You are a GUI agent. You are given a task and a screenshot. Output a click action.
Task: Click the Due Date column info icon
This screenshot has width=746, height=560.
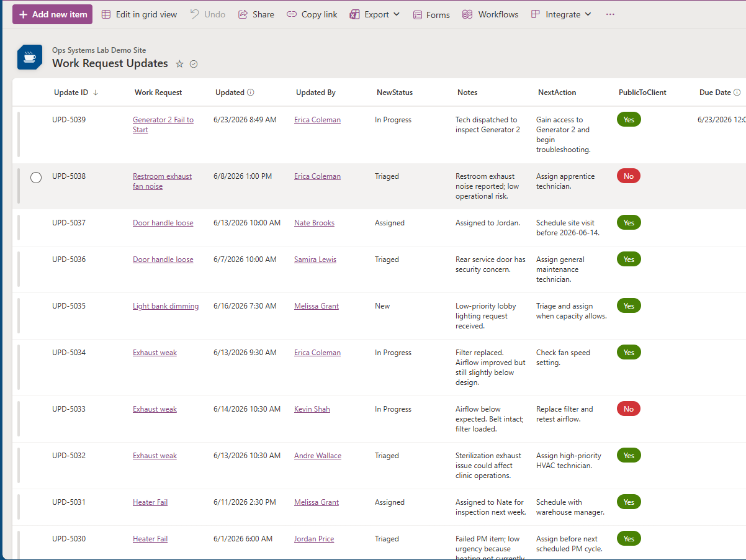click(x=737, y=93)
